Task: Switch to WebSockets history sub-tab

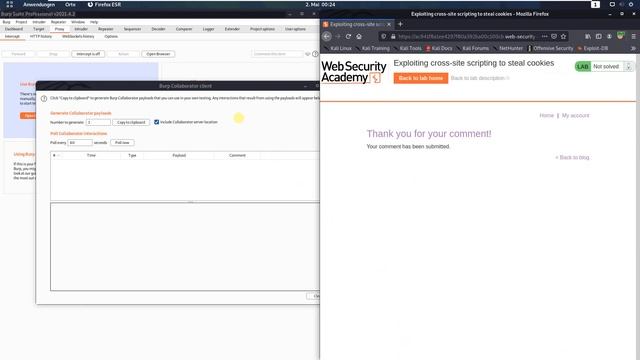Action: (78, 36)
